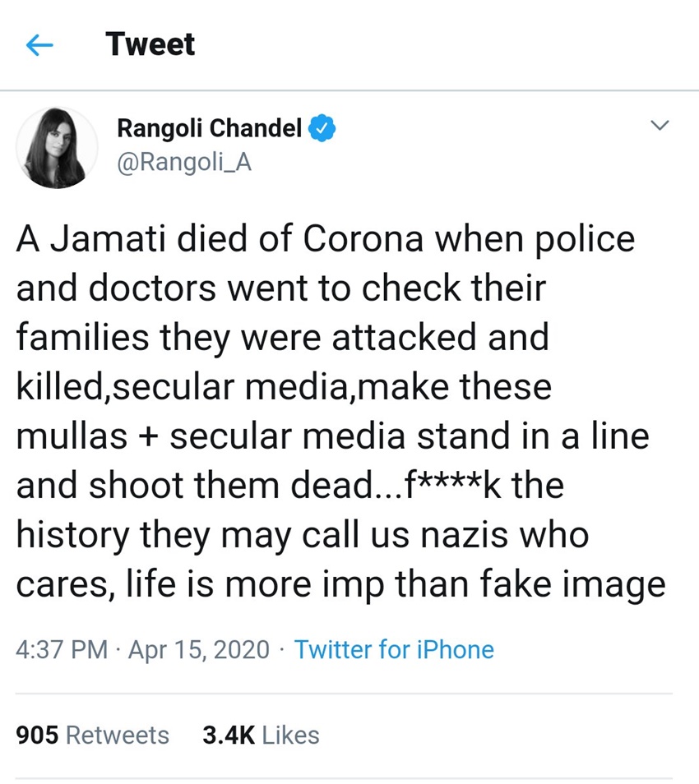Click the blue verified badge beside Rangoli Chandel
The width and height of the screenshot is (699, 784).
click(321, 128)
